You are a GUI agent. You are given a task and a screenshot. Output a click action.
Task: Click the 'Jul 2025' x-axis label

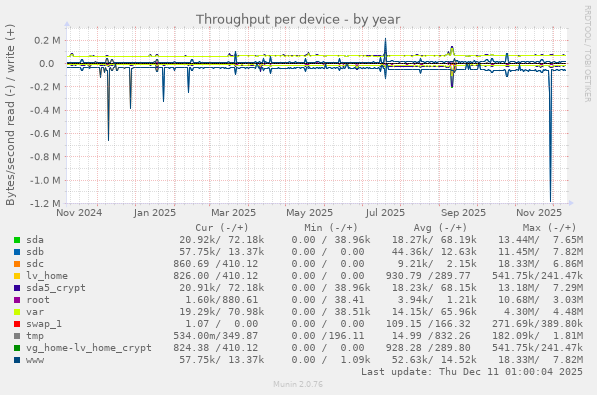pyautogui.click(x=385, y=213)
